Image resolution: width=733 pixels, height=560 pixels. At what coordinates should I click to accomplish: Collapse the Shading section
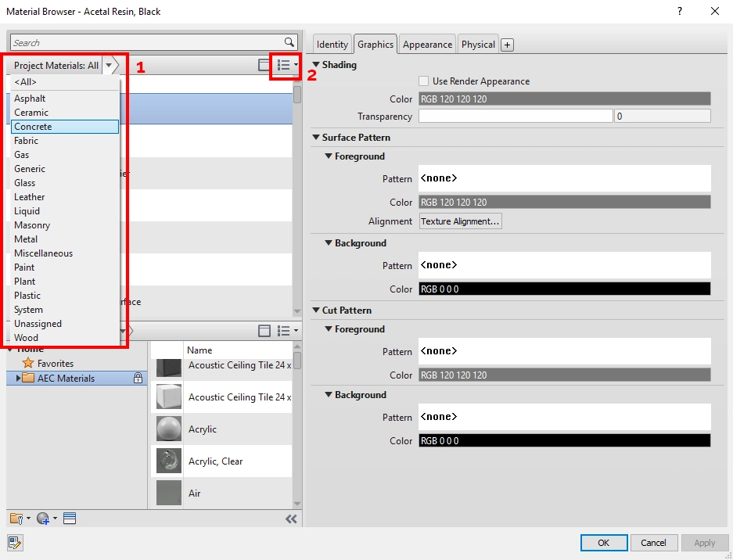point(315,66)
